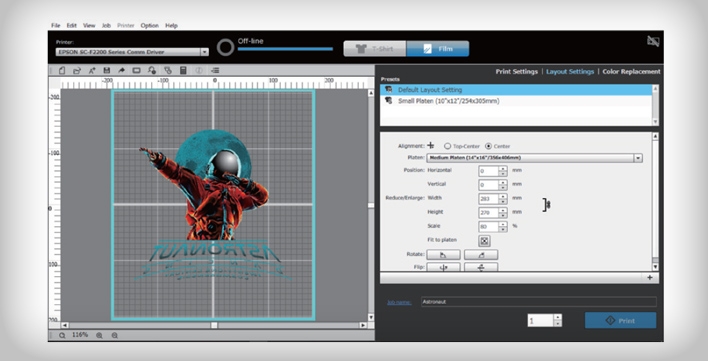Increase the print copies count stepper

(558, 317)
